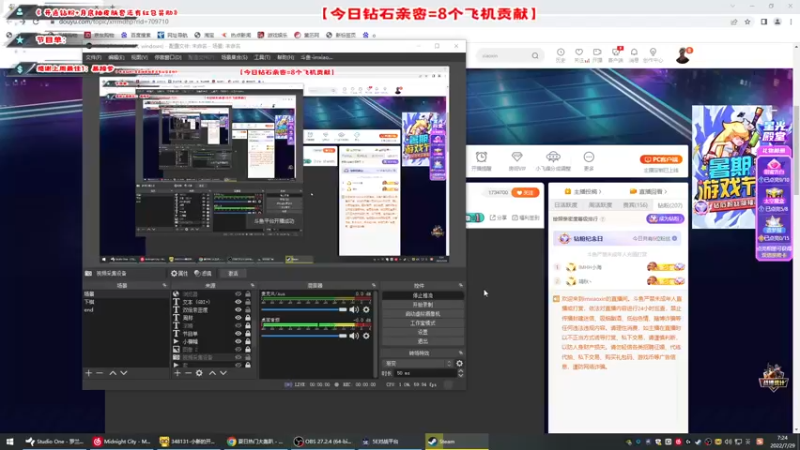Viewport: 800px width, 450px height.
Task: Add a new scene with plus icon
Action: click(x=89, y=373)
